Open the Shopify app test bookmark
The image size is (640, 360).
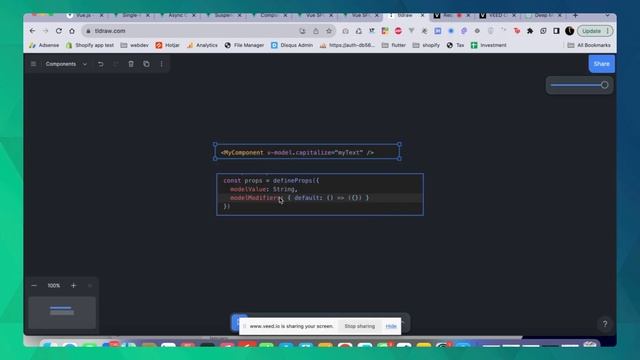[90, 45]
